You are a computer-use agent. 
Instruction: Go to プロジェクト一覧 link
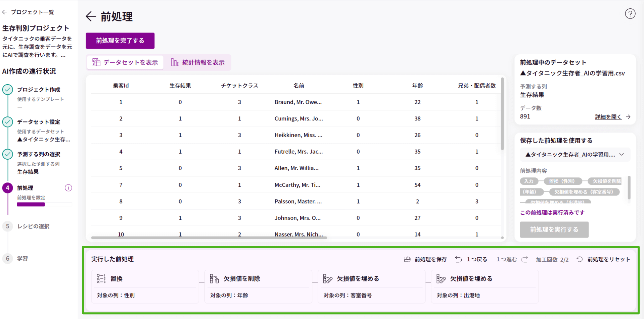pyautogui.click(x=32, y=12)
